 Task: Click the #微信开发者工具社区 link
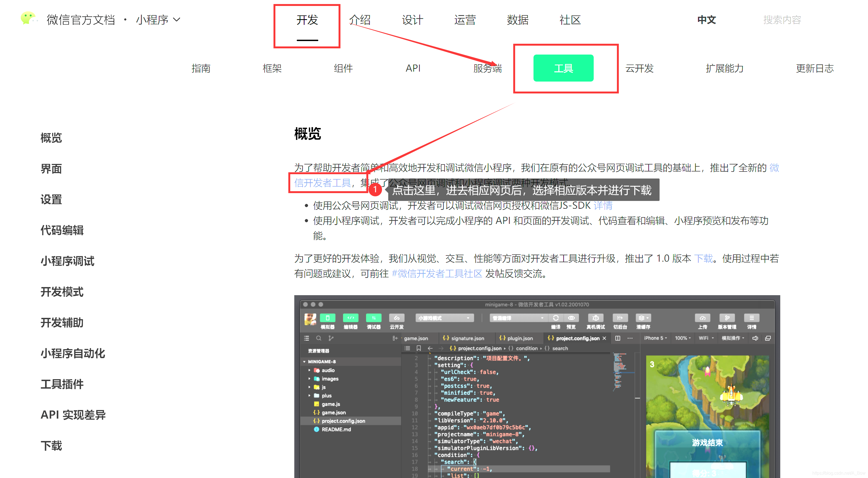click(437, 273)
